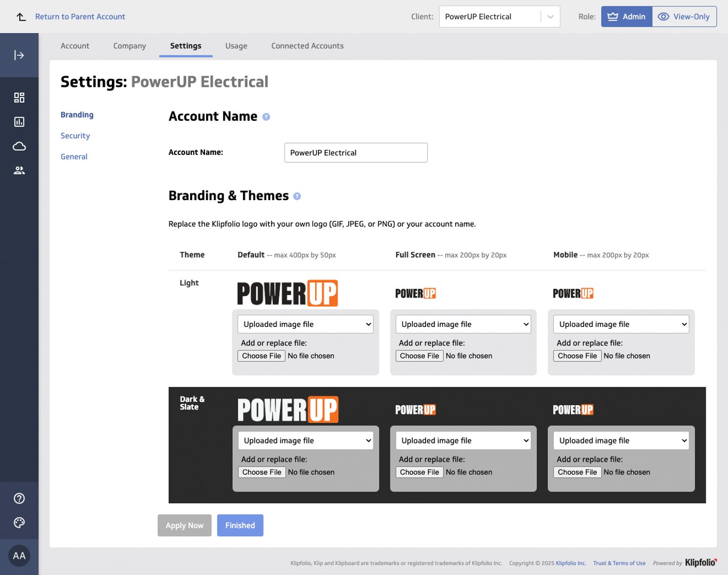Click the Finished button
Image resolution: width=728 pixels, height=575 pixels.
click(x=240, y=525)
